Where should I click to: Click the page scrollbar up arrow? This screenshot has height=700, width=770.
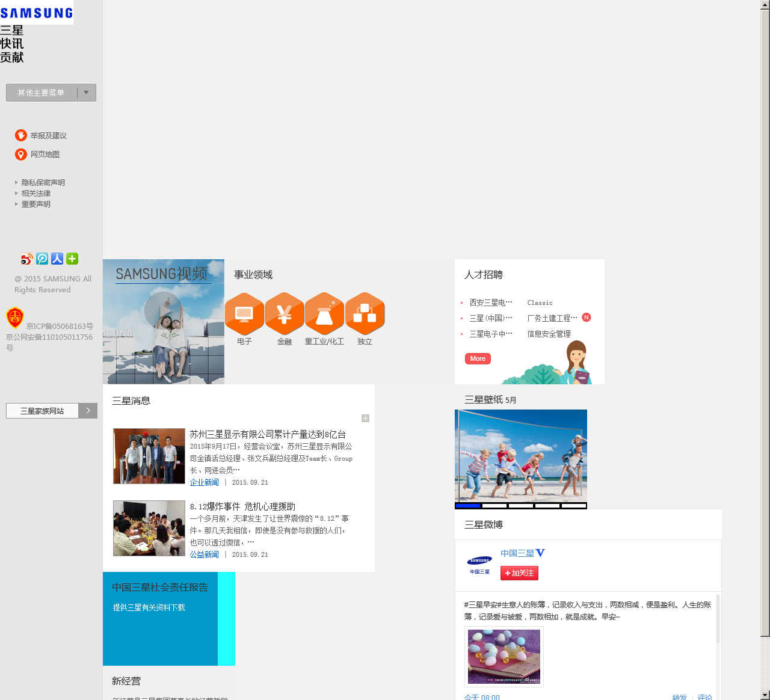[x=765, y=5]
